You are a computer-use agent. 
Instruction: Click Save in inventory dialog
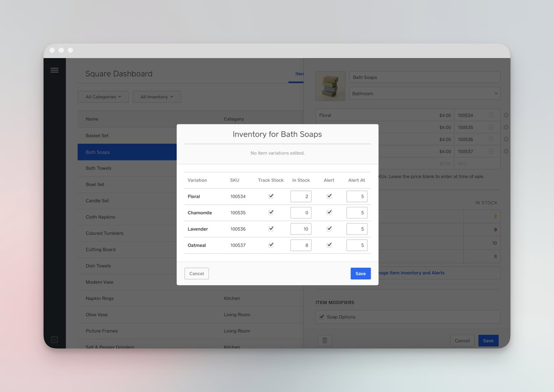click(361, 273)
